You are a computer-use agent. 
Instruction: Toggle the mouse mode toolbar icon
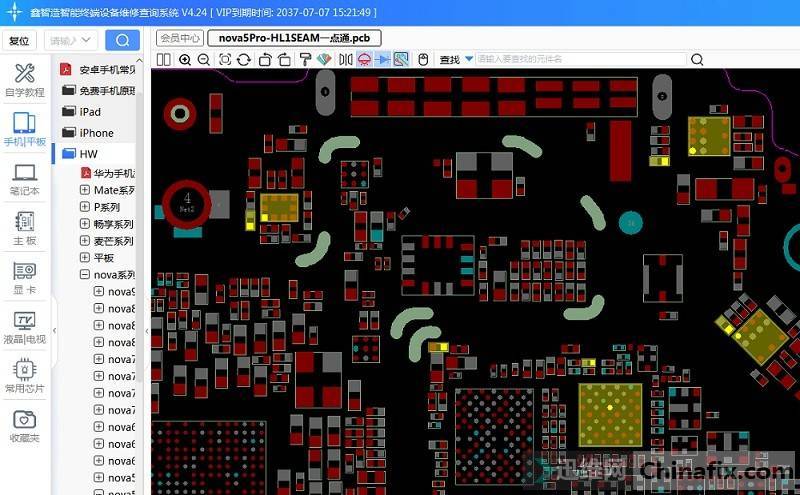[422, 60]
